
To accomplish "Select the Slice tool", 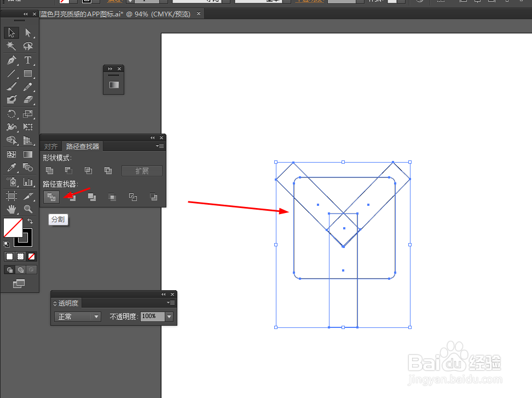I will pyautogui.click(x=28, y=196).
